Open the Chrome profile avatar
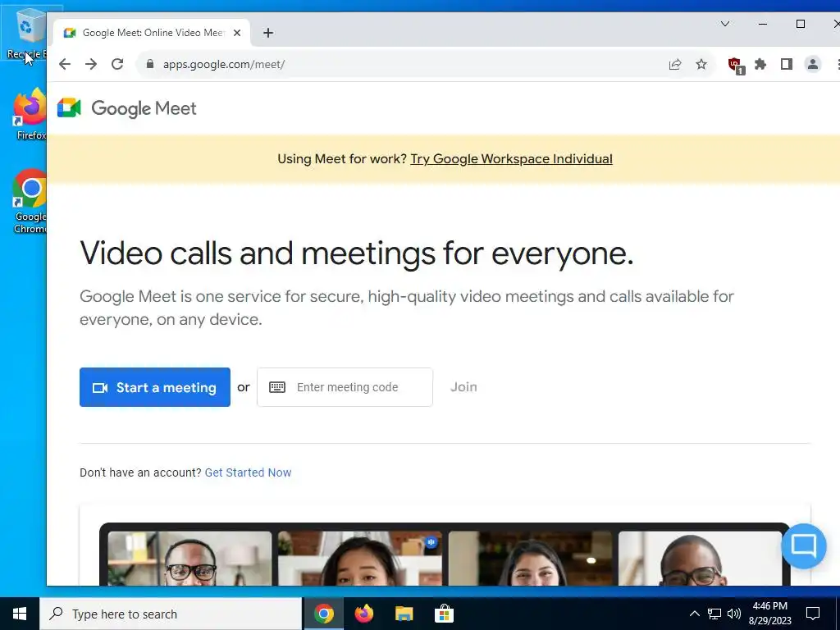The image size is (840, 630). tap(813, 64)
